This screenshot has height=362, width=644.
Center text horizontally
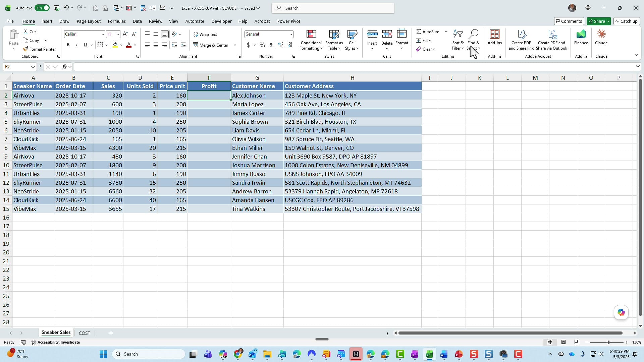click(x=156, y=45)
